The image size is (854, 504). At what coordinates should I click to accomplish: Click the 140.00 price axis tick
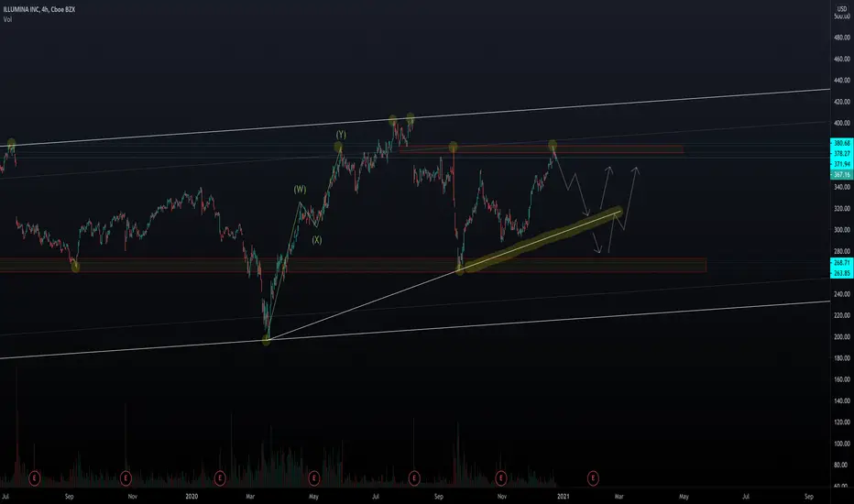tap(842, 400)
